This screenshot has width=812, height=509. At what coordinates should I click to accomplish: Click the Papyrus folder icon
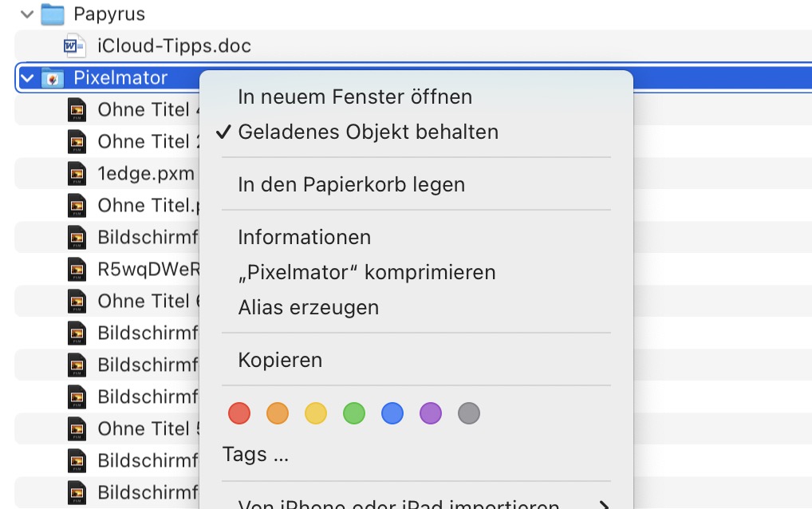pyautogui.click(x=52, y=14)
